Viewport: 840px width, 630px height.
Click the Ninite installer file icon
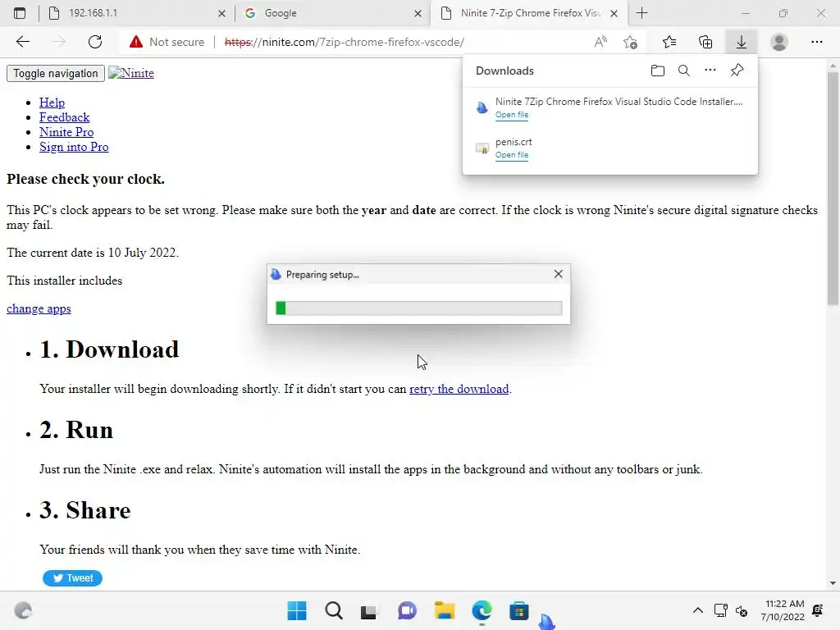point(482,107)
